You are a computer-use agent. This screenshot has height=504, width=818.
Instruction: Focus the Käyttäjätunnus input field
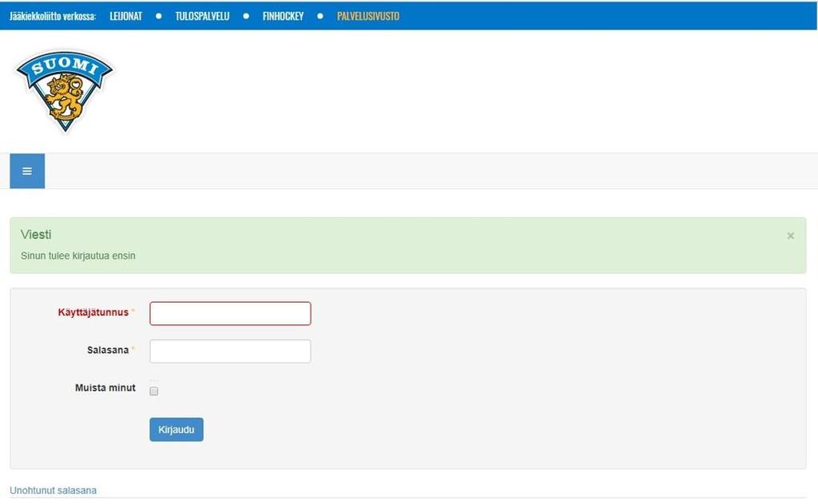[x=230, y=314]
